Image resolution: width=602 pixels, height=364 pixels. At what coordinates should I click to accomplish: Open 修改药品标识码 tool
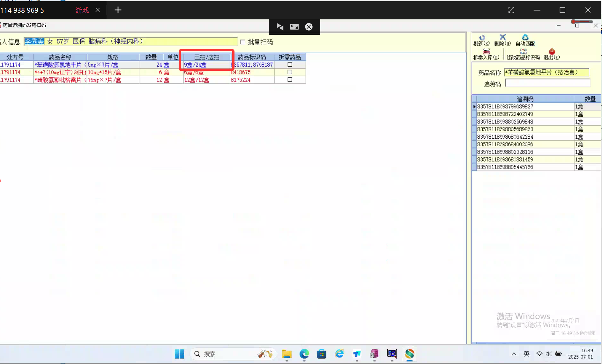(523, 55)
